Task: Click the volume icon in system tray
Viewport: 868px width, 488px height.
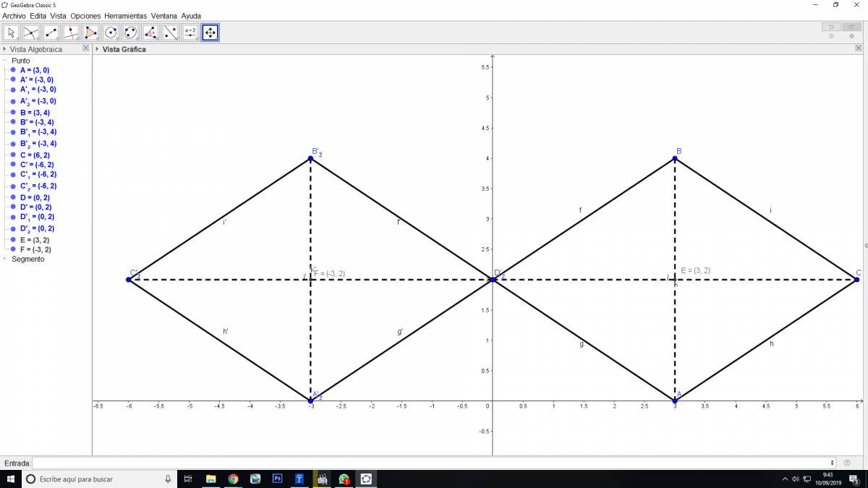Action: point(795,479)
